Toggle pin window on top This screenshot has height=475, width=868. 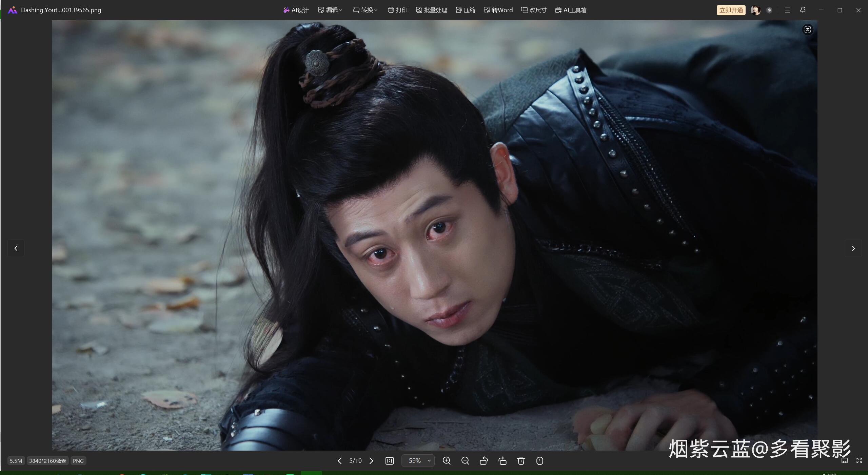click(803, 10)
